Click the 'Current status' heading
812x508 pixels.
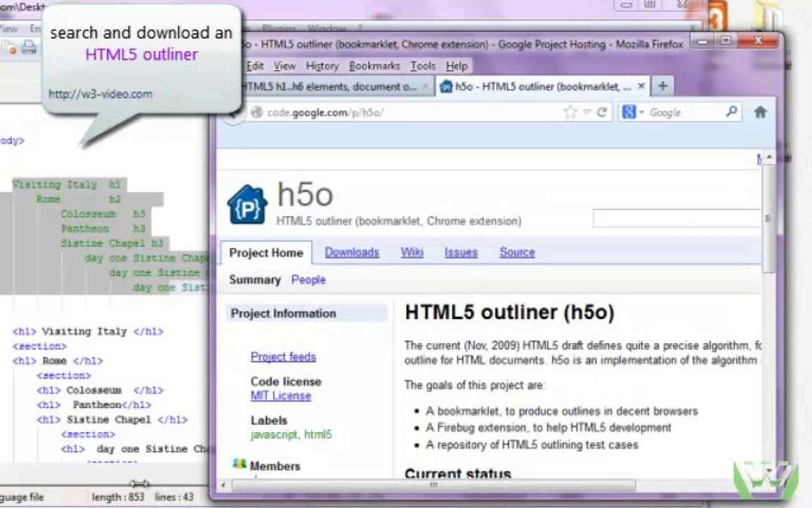click(x=457, y=473)
